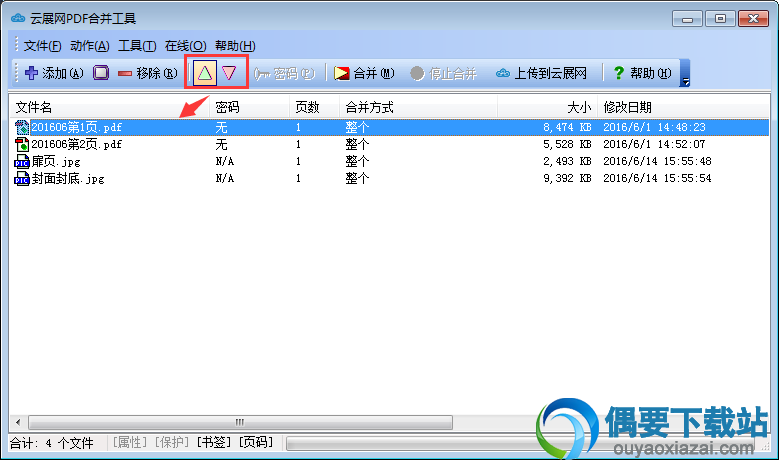Click the [保护] status bar entry
The width and height of the screenshot is (779, 460).
(172, 442)
